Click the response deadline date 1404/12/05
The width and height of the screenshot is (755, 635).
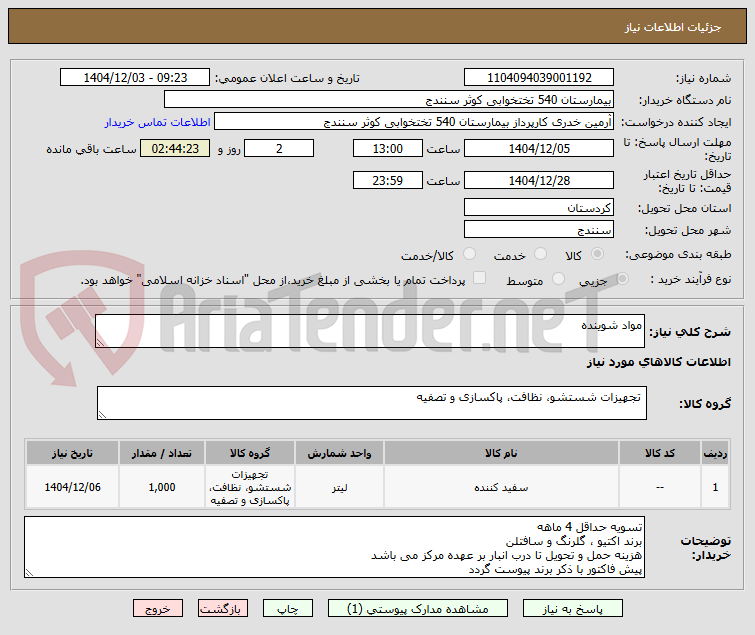pos(539,148)
